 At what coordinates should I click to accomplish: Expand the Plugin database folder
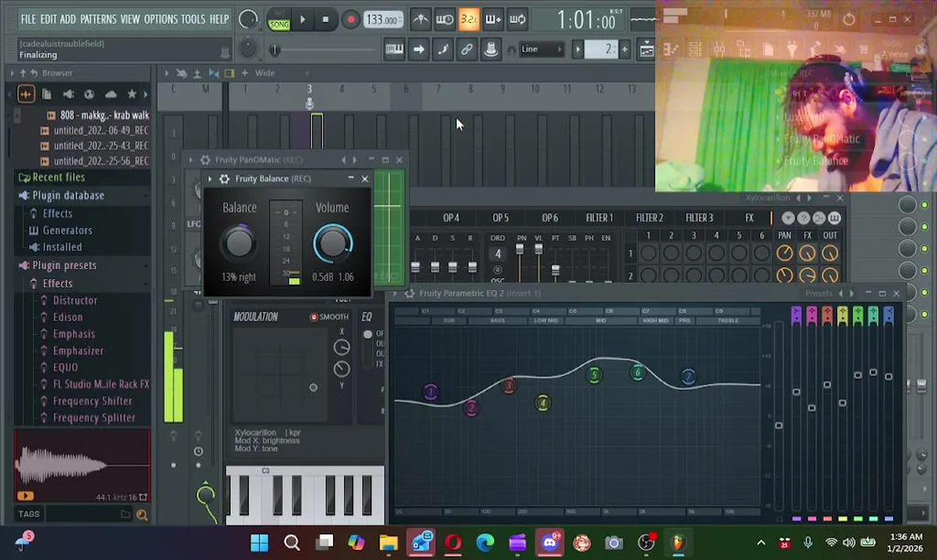tap(68, 195)
